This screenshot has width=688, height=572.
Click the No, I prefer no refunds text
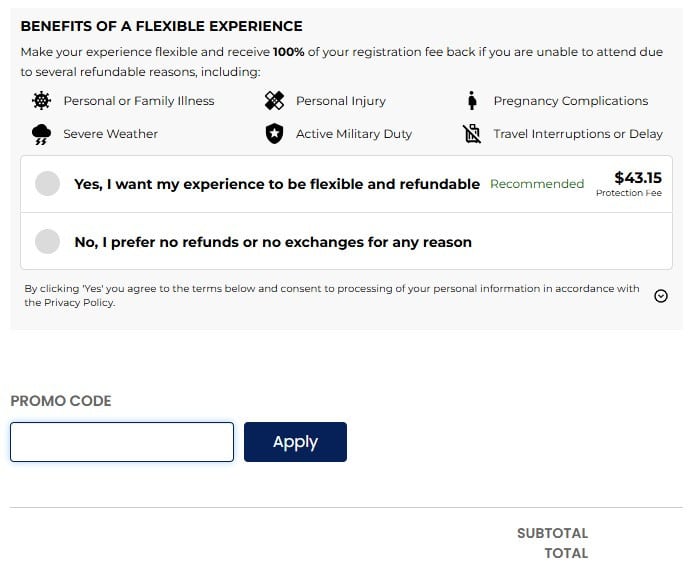click(272, 241)
